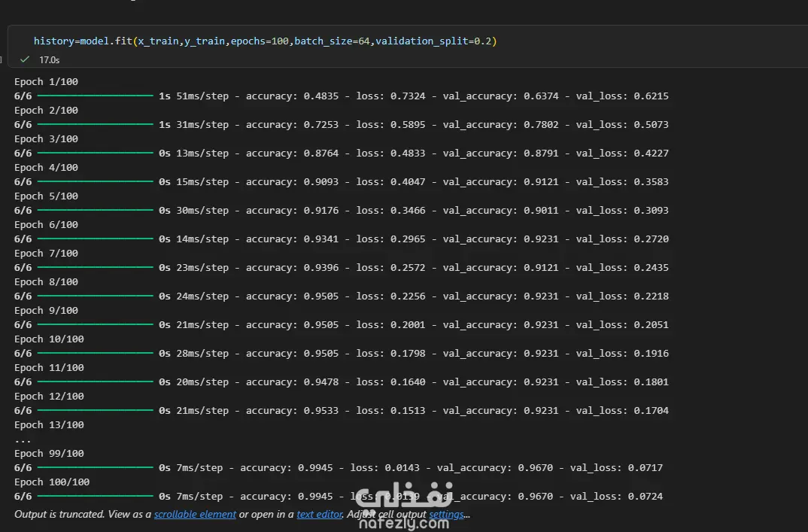Viewport: 808px width, 532px height.
Task: Click val_loss value 0.3583
Action: (651, 182)
